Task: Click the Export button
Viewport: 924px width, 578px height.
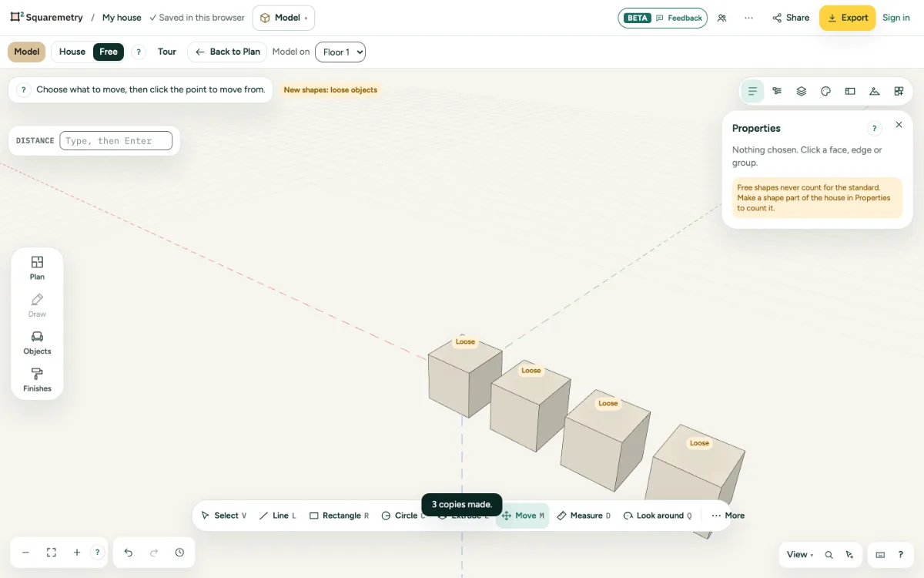Action: [847, 18]
